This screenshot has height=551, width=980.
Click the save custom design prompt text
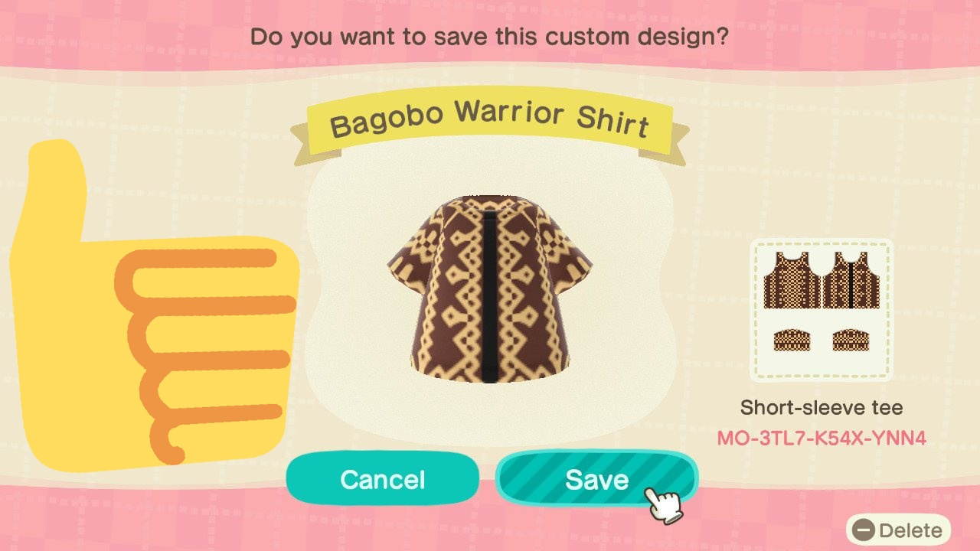click(488, 37)
